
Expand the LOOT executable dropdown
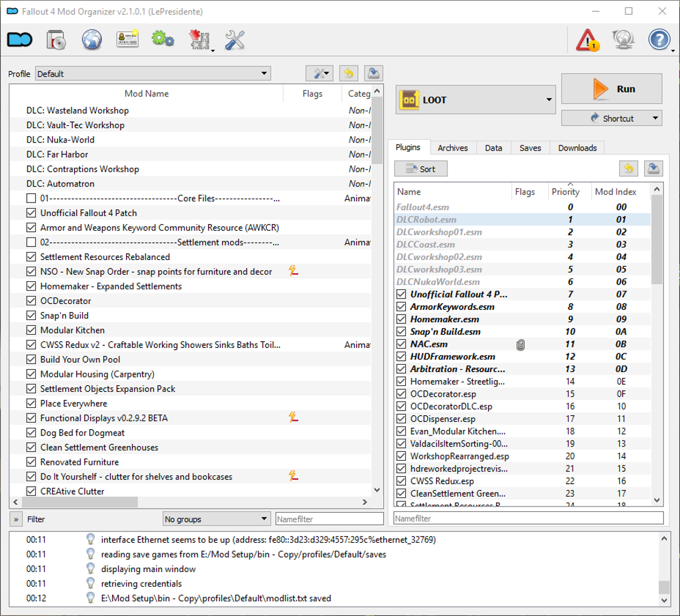pos(549,100)
